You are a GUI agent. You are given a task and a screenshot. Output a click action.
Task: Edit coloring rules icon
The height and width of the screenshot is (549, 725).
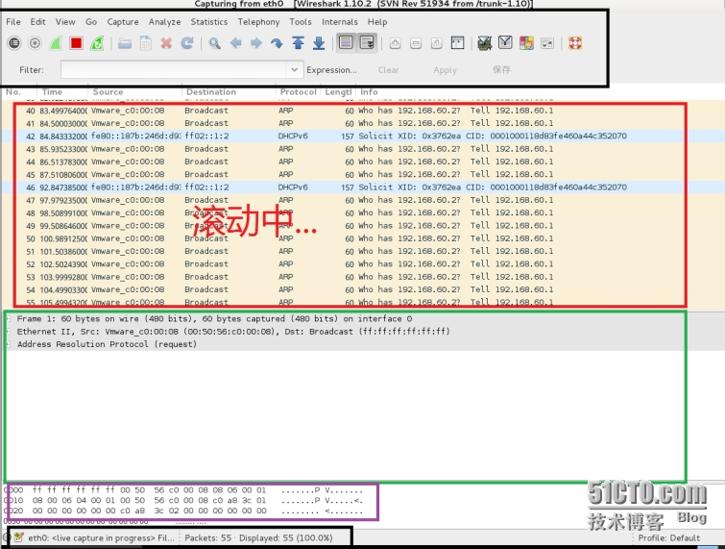(x=526, y=43)
